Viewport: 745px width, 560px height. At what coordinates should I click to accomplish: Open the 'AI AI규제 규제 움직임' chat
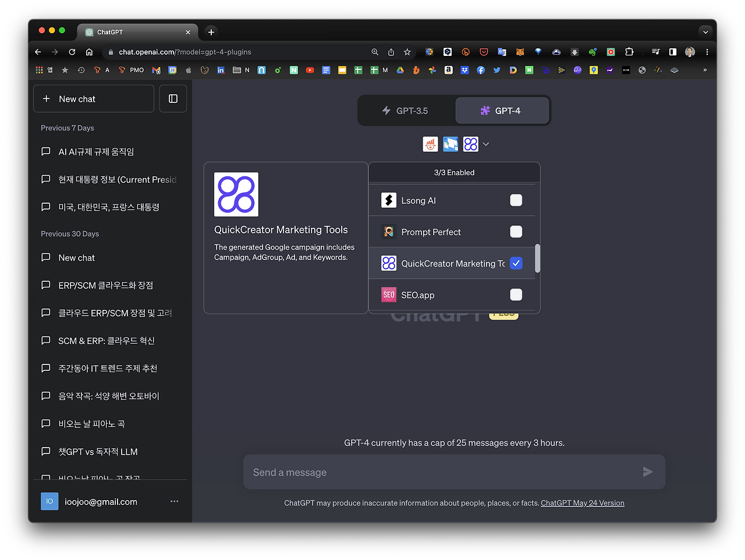pyautogui.click(x=111, y=152)
